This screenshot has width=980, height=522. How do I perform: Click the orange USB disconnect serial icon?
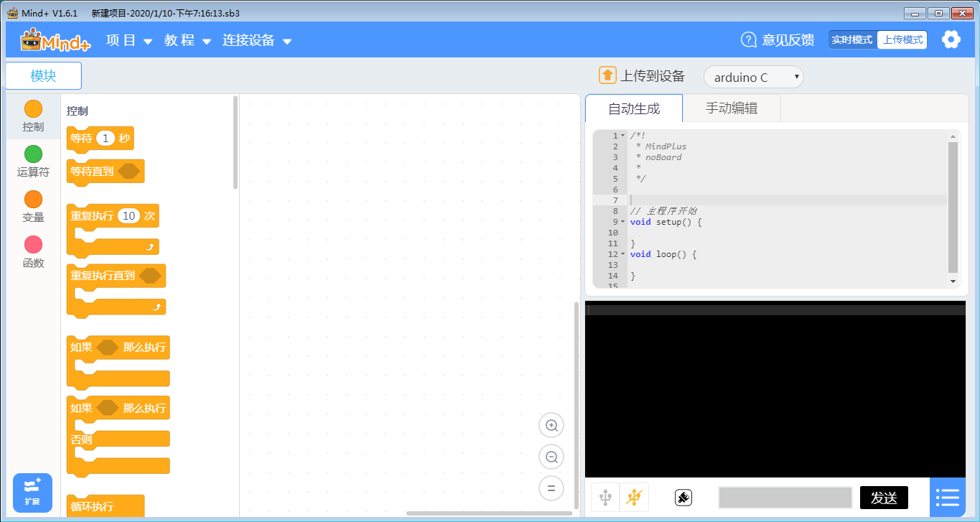(x=634, y=497)
